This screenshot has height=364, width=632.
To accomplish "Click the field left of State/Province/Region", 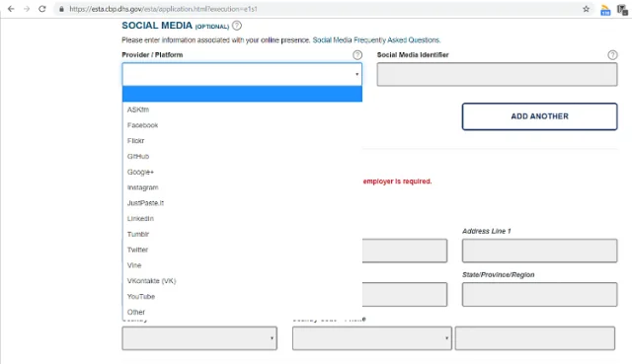I will [405, 294].
